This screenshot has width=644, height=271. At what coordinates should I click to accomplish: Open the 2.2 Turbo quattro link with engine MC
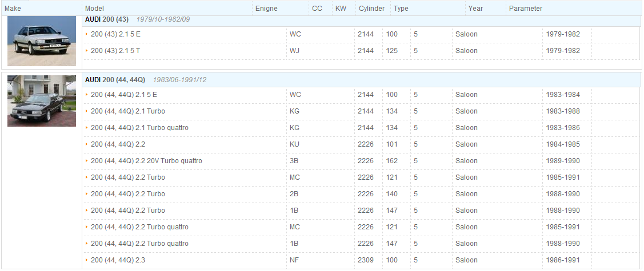coord(139,227)
